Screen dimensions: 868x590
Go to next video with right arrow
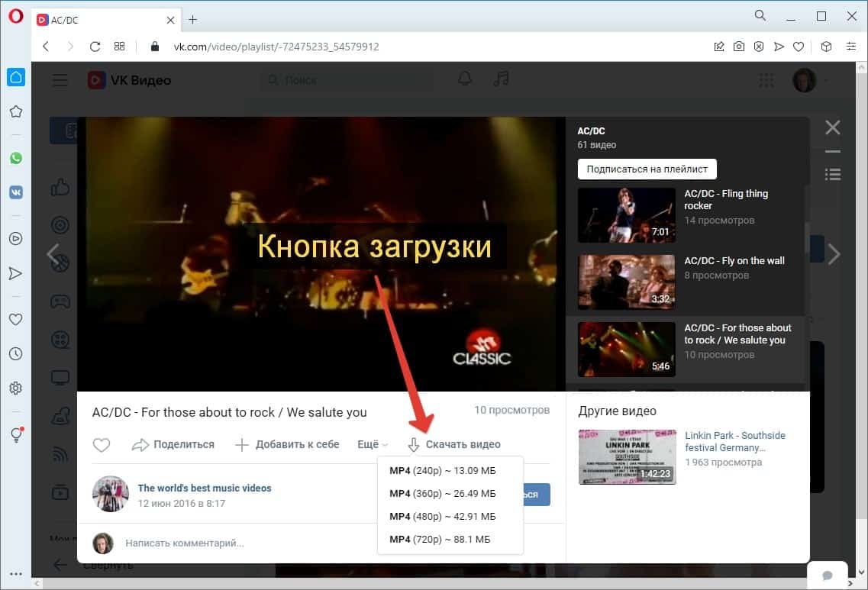click(834, 254)
